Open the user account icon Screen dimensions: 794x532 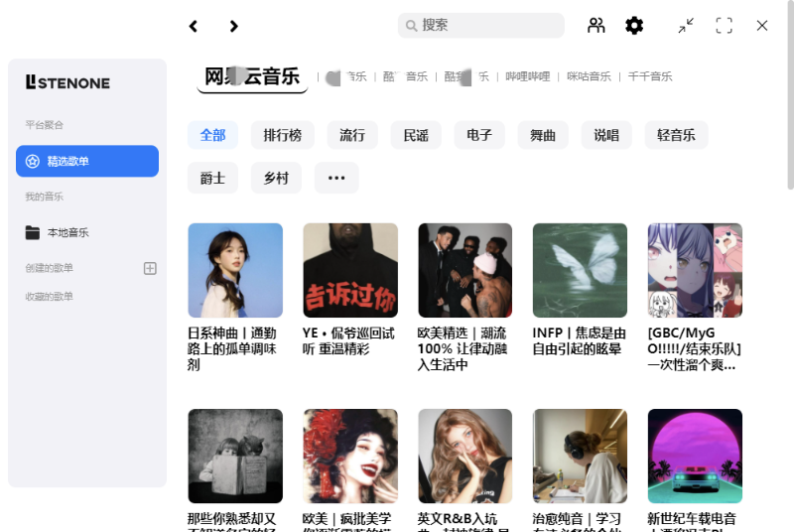(x=595, y=26)
